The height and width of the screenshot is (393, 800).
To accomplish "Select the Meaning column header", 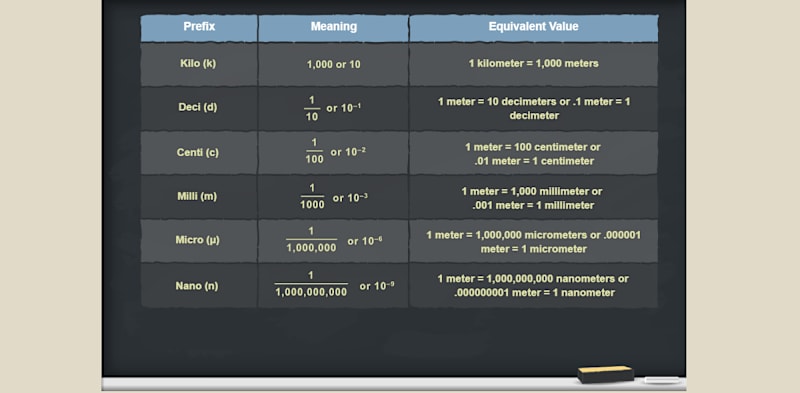I will click(x=334, y=28).
